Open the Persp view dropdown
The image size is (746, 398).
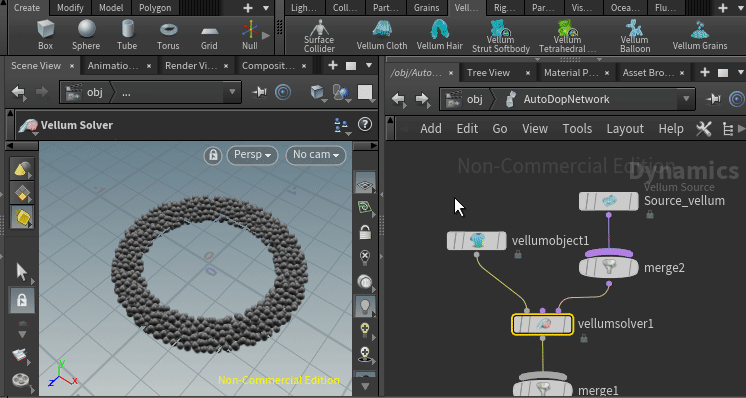point(252,155)
